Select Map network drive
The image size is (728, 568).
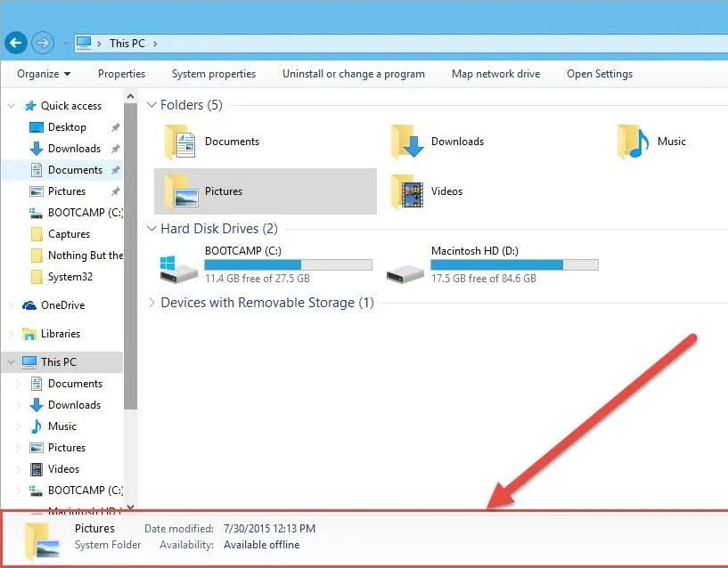pyautogui.click(x=495, y=74)
